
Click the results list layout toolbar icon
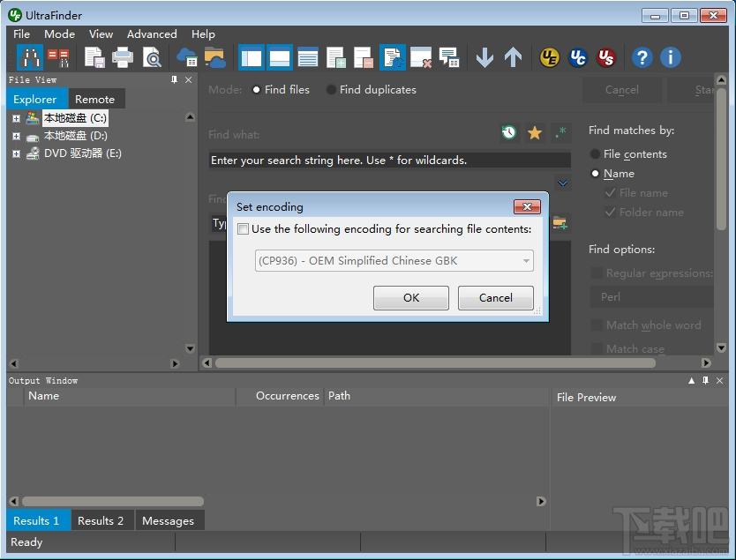(308, 57)
